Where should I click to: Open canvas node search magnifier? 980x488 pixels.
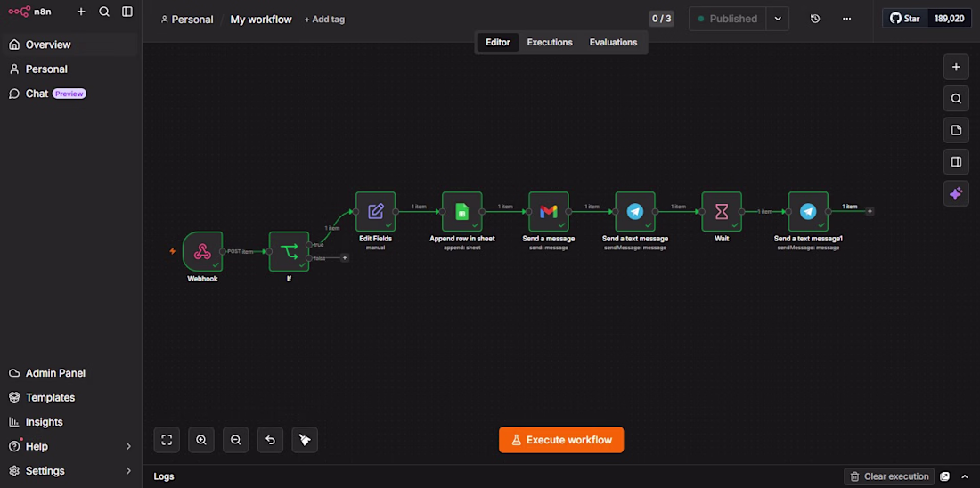(956, 99)
